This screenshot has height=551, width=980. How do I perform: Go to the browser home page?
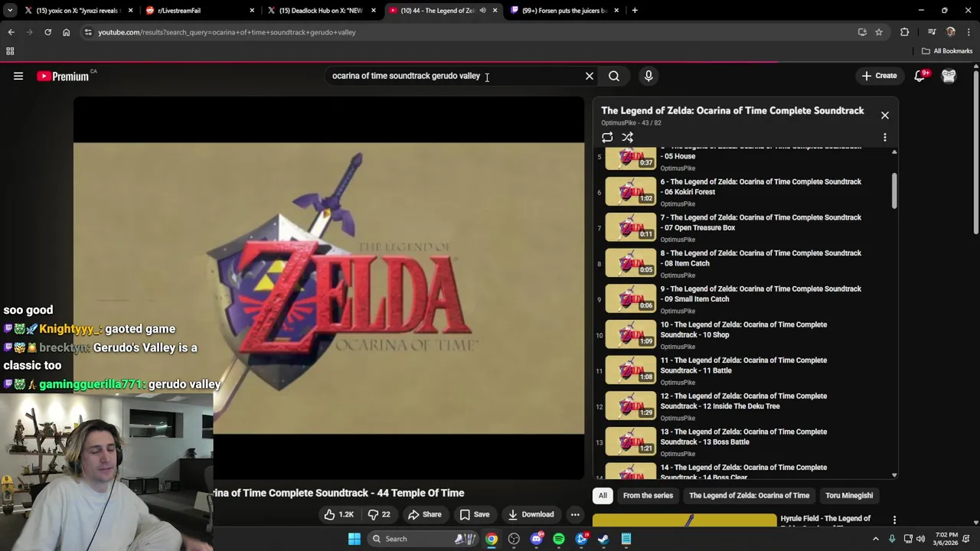66,32
